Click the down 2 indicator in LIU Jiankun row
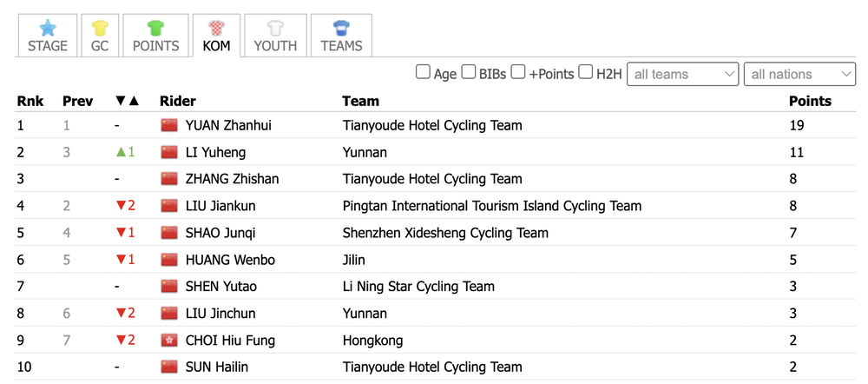868x384 pixels. 125,206
